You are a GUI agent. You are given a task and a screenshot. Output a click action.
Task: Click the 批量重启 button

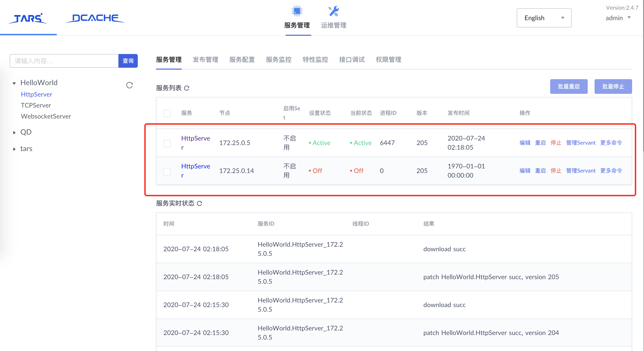[x=569, y=86]
